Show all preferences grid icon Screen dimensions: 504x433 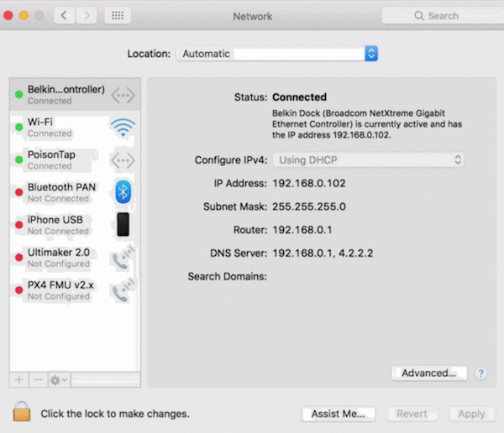point(118,16)
